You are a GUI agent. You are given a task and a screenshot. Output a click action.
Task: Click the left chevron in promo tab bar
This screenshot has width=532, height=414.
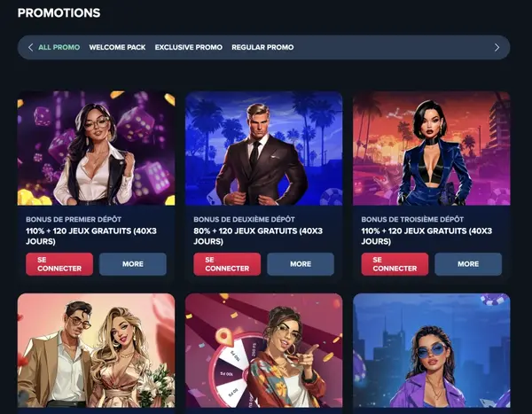tap(30, 48)
